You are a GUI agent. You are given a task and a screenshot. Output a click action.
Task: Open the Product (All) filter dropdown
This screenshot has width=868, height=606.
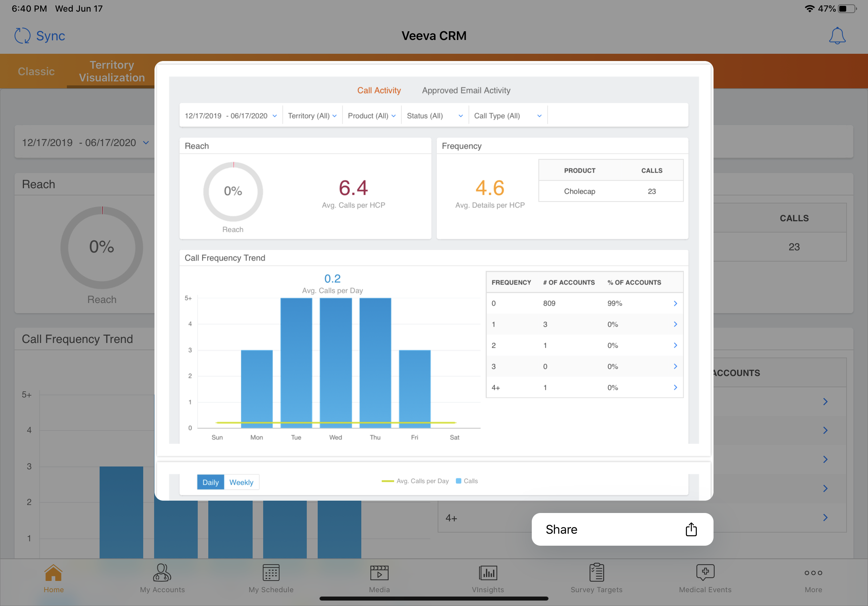coord(371,116)
